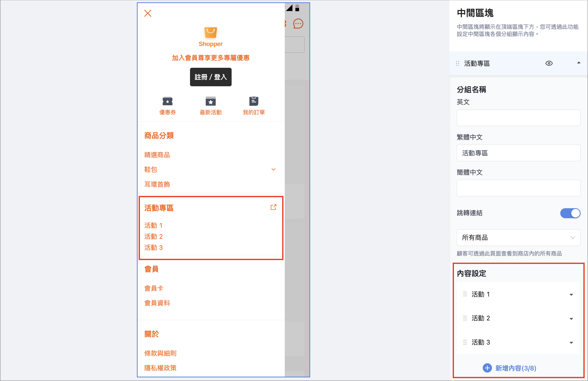Click the 鞋包 category label
This screenshot has width=588, height=381.
[151, 169]
